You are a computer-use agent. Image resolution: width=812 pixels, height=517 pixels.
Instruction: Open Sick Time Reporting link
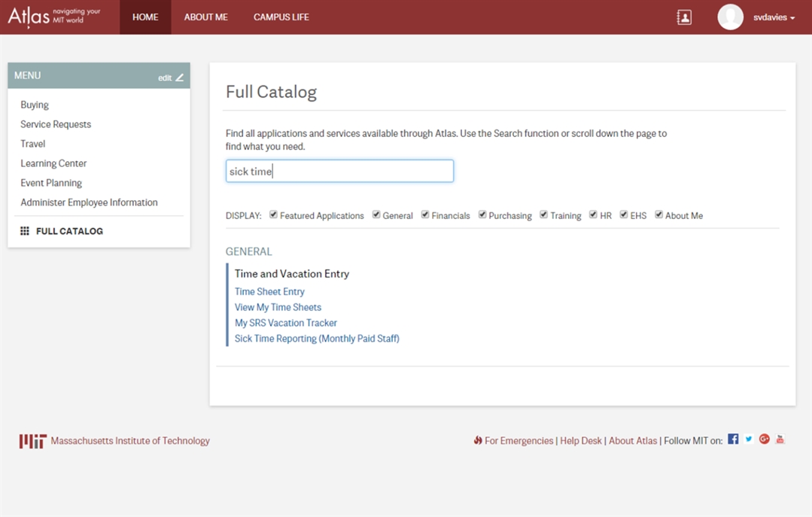pos(317,339)
